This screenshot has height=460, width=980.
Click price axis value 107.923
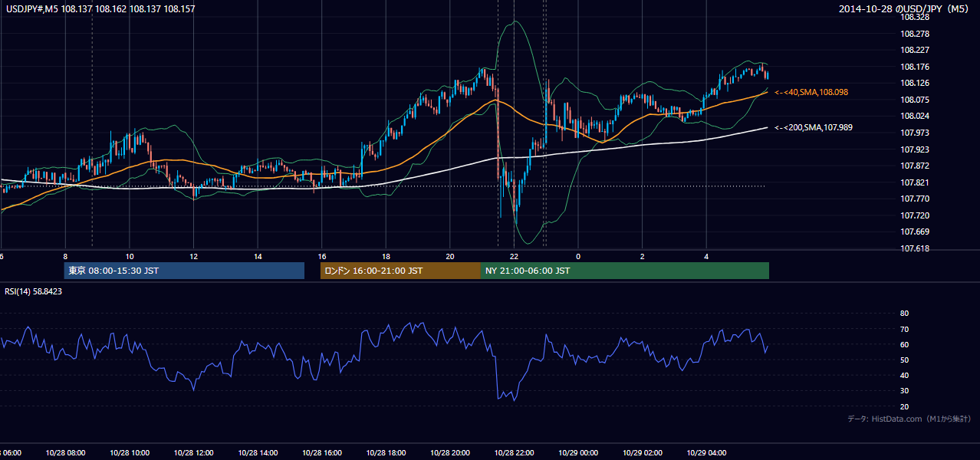pyautogui.click(x=915, y=149)
